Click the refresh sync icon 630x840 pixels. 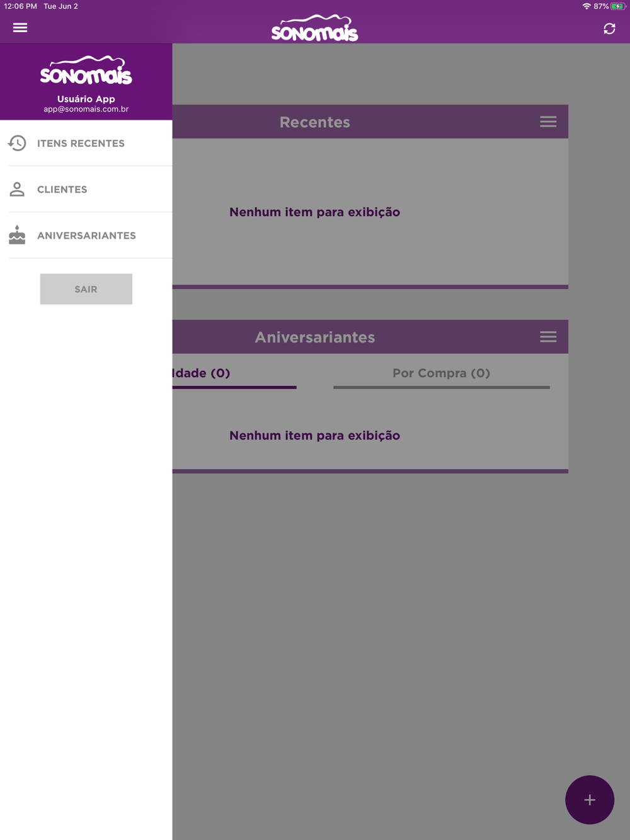(609, 28)
